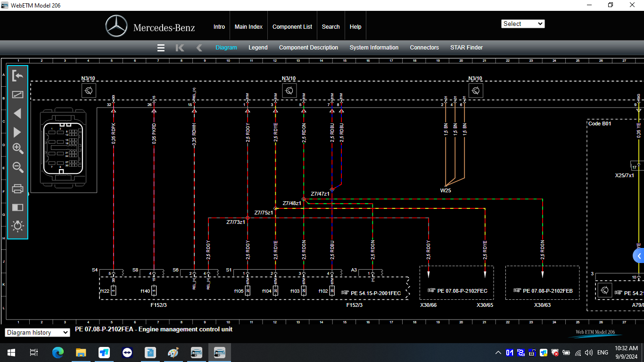Open the Select dropdown
644x362 pixels.
click(523, 24)
